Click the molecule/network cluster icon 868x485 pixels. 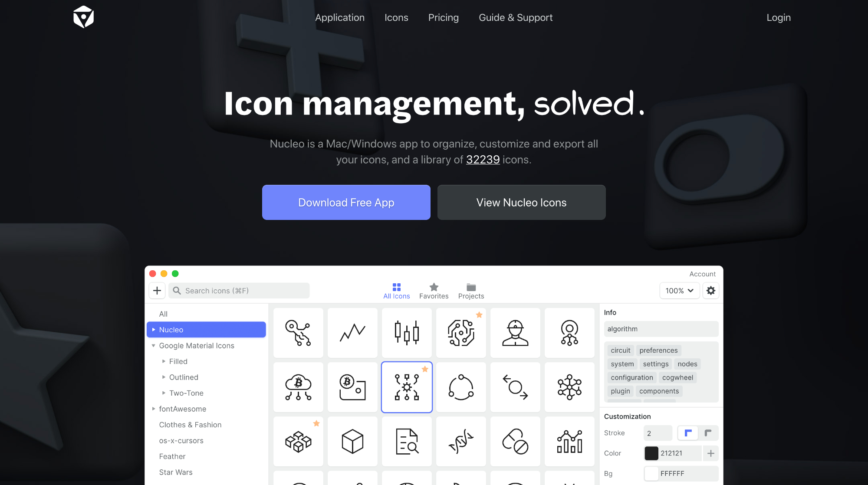click(569, 387)
